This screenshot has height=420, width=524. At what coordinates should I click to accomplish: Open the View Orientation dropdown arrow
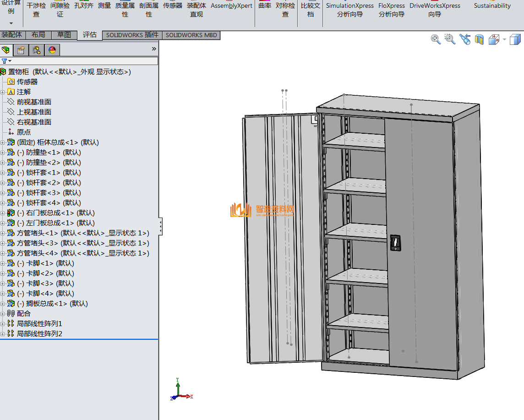(x=504, y=40)
